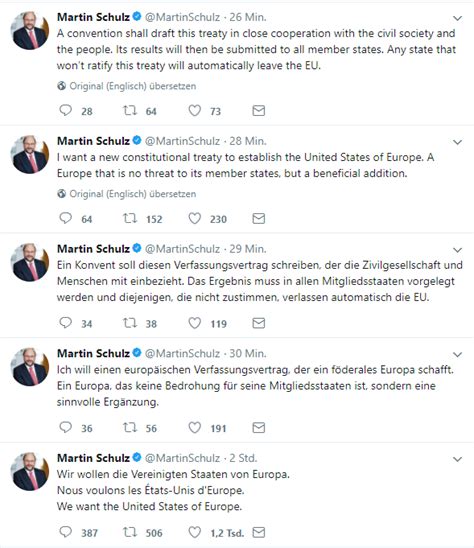The height and width of the screenshot is (548, 474).
Task: Like the tweet with 1,2 Tsd. likes
Action: (195, 532)
